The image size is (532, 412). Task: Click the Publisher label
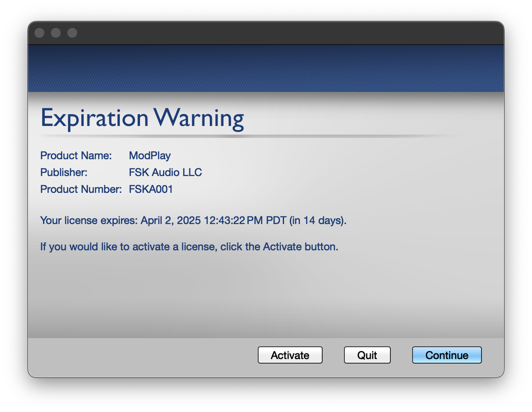[64, 172]
